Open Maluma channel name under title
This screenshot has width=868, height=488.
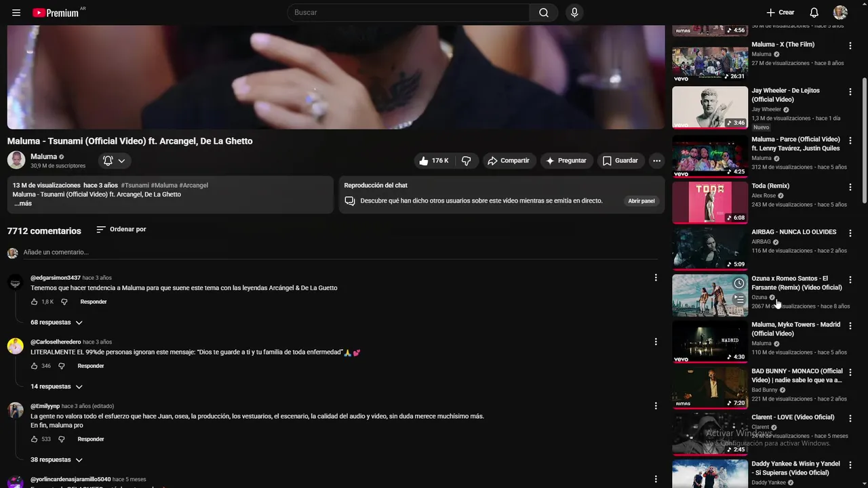[43, 157]
